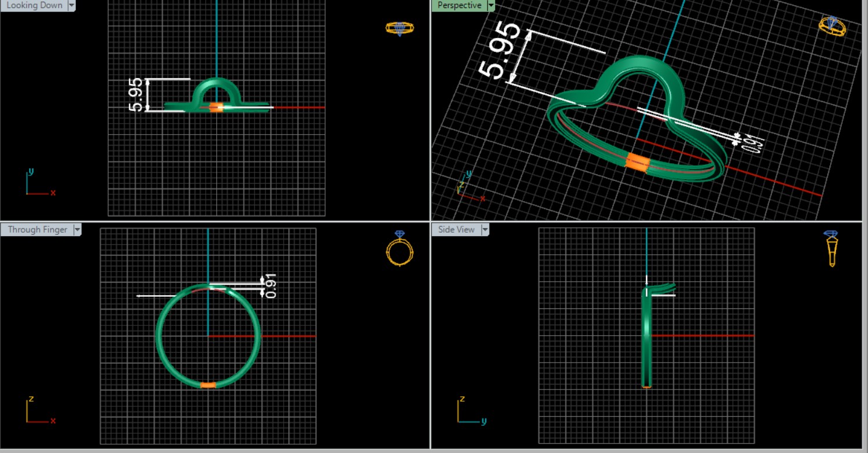Click the ZY axis indicator in Side View viewport
The width and height of the screenshot is (868, 453).
(x=469, y=411)
